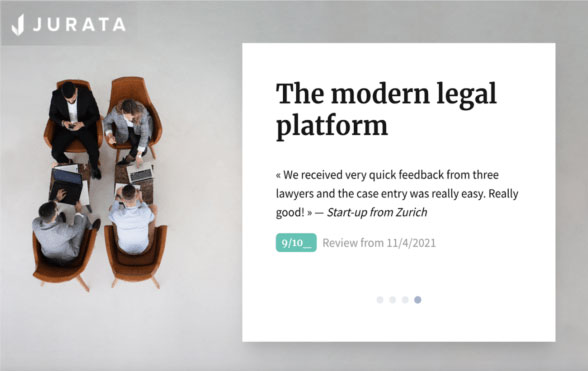Click the silver laptop with visible keyboard
The image size is (588, 371).
[140, 173]
